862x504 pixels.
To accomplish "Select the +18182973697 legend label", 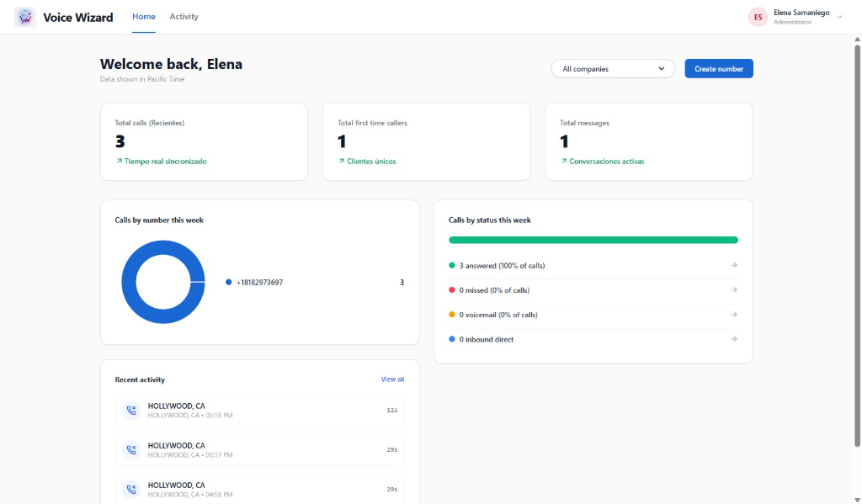I will pos(259,283).
